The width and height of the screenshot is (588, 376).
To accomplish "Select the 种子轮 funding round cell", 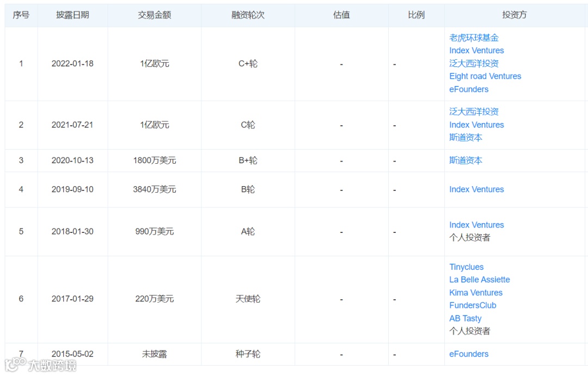I will [x=248, y=354].
